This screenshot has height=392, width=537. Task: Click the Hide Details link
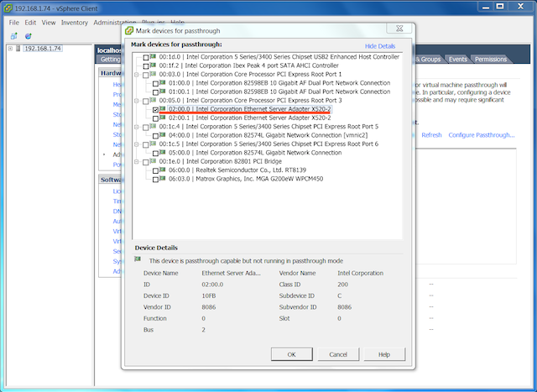click(x=380, y=46)
